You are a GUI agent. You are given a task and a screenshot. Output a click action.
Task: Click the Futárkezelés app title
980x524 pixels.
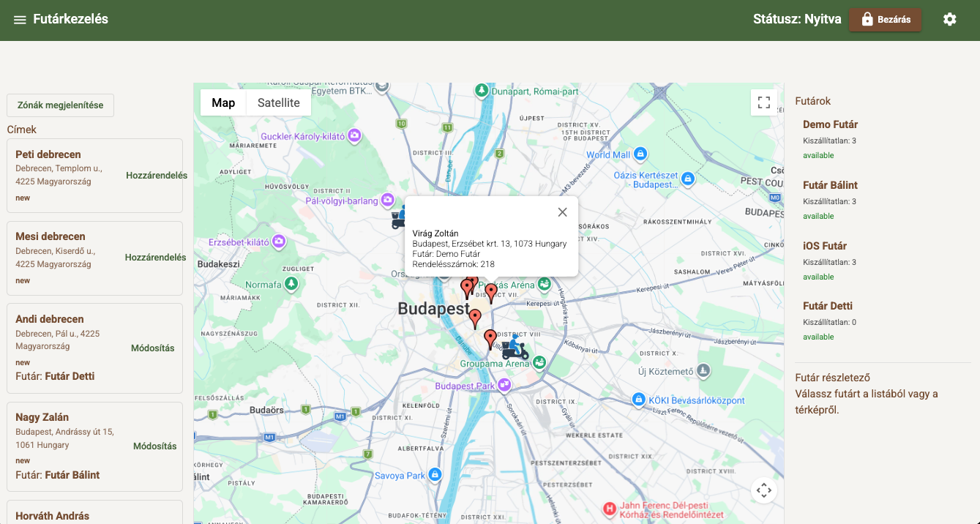click(71, 19)
